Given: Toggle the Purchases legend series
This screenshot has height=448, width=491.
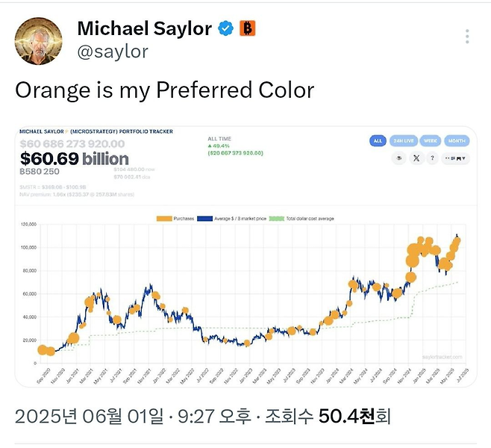Looking at the screenshot, I should (x=184, y=218).
